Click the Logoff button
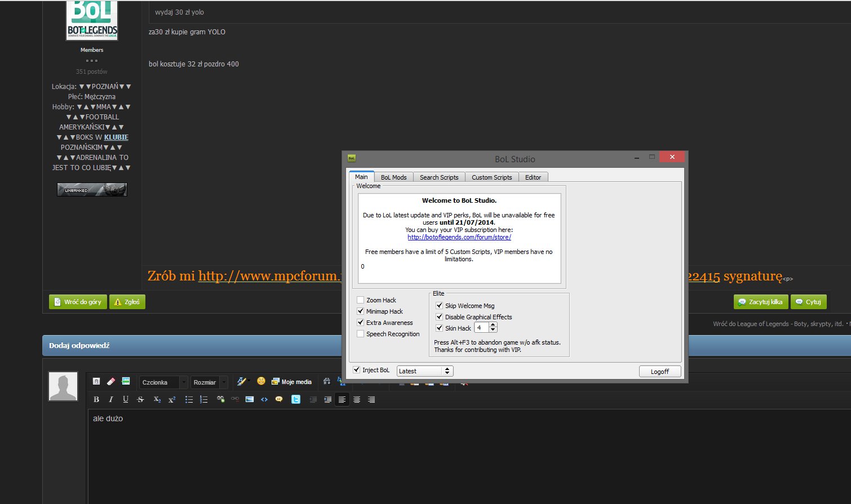Image resolution: width=851 pixels, height=504 pixels. [x=660, y=372]
